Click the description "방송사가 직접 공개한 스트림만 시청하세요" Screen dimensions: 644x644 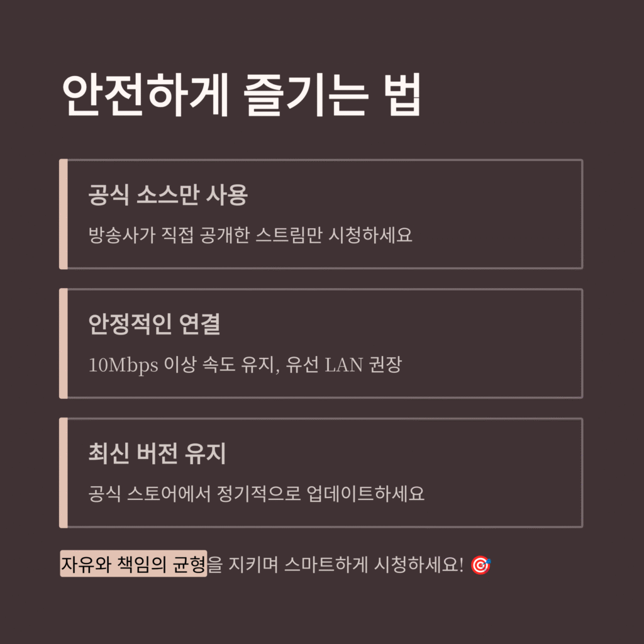(x=250, y=236)
